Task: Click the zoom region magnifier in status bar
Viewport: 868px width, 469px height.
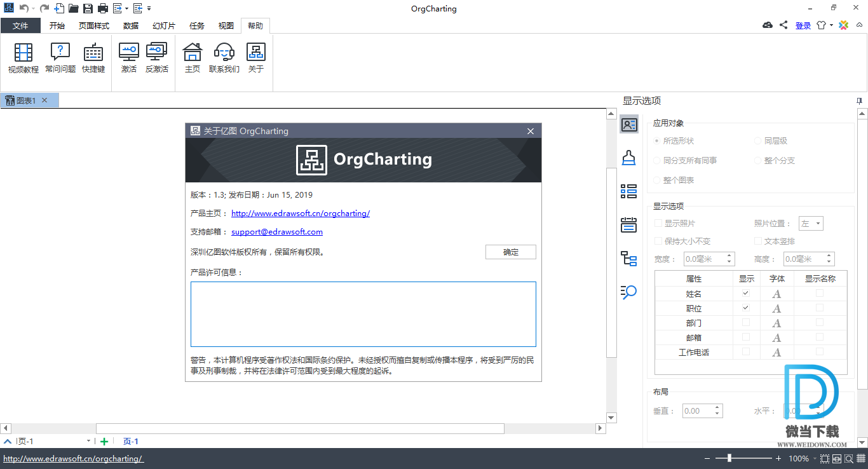Action: click(x=849, y=459)
